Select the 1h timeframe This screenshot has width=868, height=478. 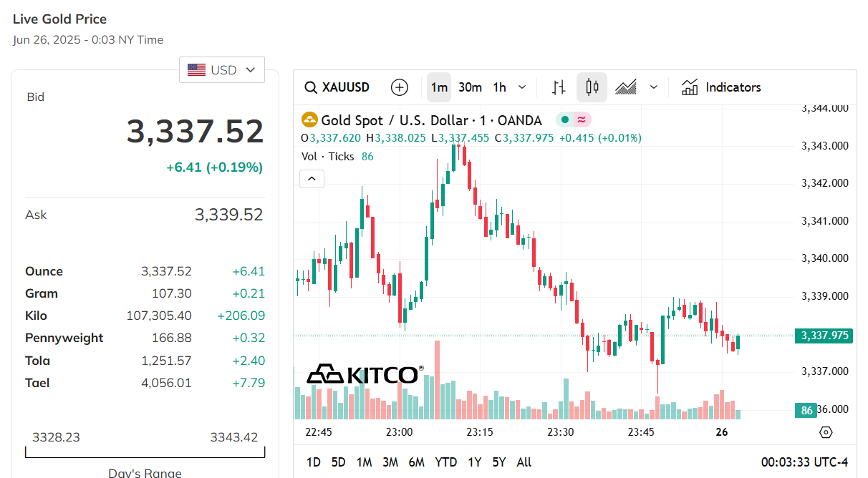(x=500, y=87)
